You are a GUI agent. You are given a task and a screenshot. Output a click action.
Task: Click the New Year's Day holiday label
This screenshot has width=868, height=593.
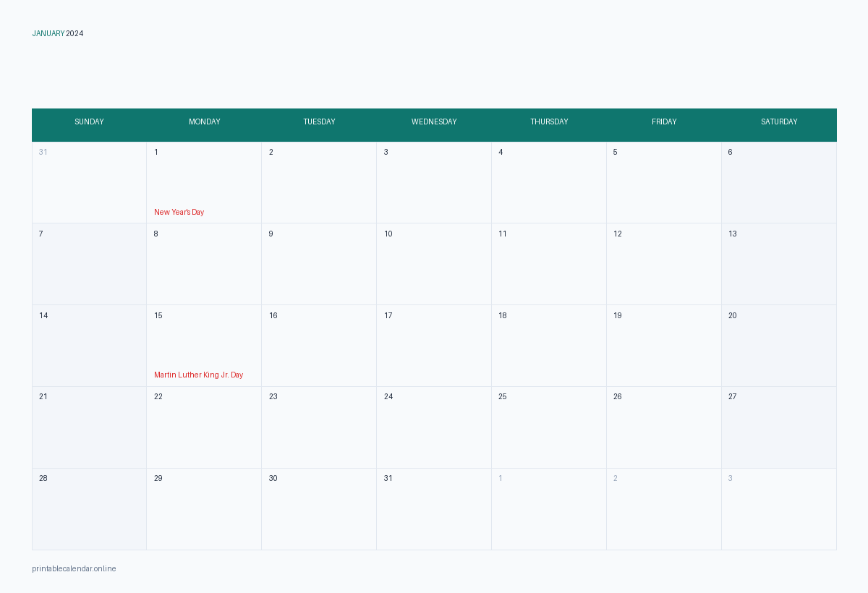coord(179,212)
